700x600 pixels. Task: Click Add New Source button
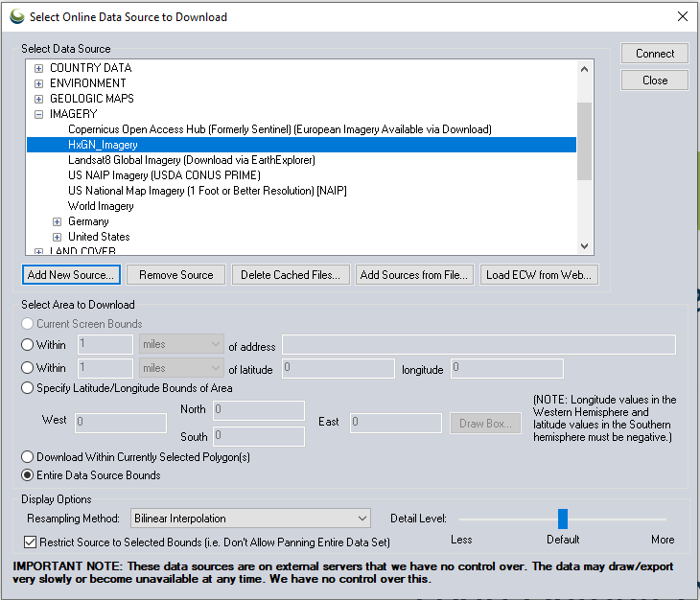click(x=71, y=275)
